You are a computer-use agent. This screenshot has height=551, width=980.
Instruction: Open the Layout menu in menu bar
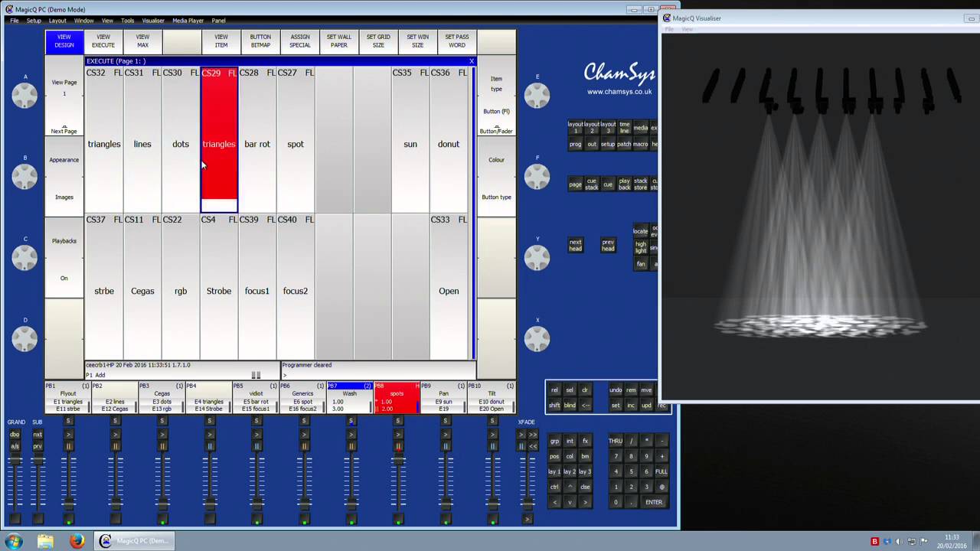(57, 21)
